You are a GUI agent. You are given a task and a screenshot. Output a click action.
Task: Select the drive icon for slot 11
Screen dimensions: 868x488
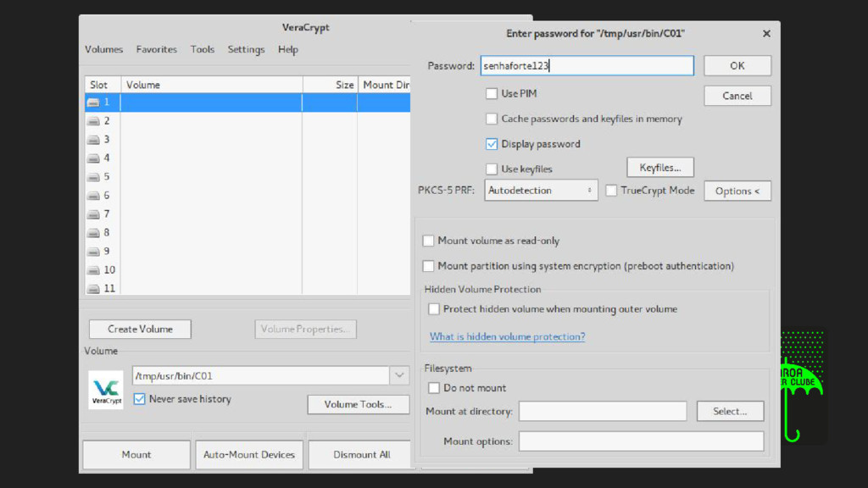(x=93, y=289)
